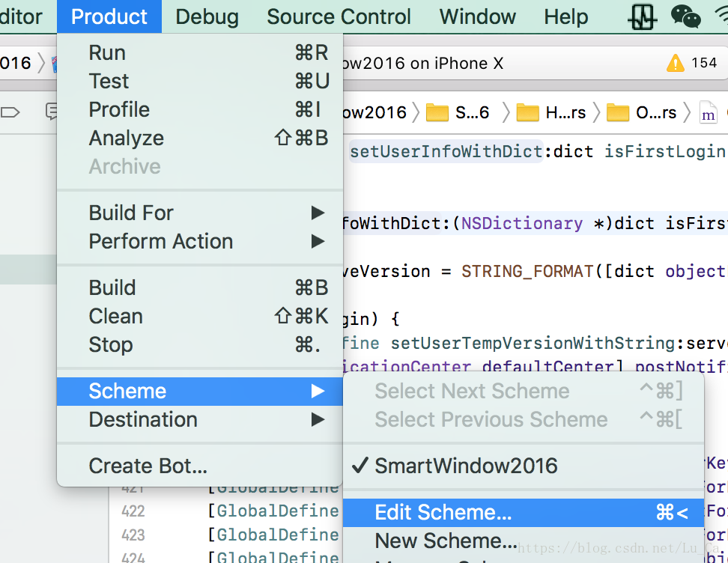
Task: Click the .m source file icon
Action: 708,113
